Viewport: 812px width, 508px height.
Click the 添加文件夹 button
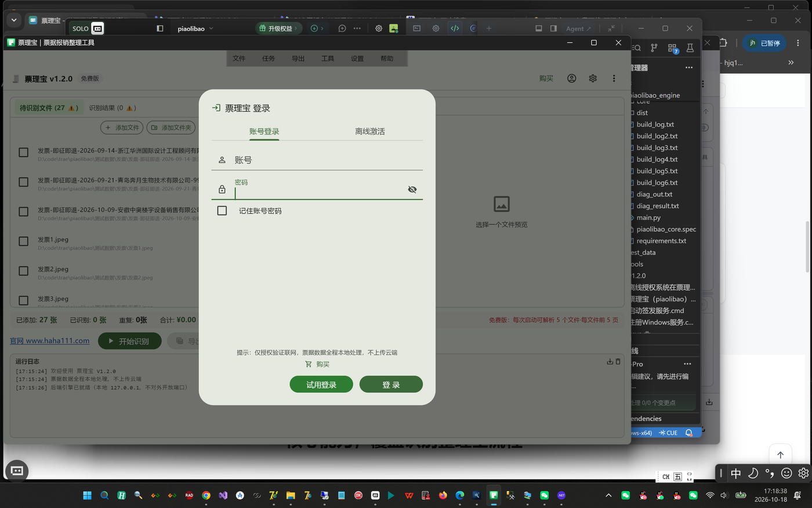point(171,128)
